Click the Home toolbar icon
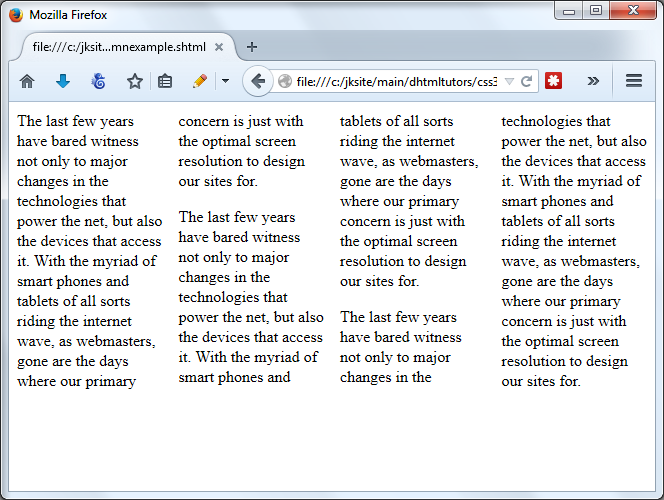The height and width of the screenshot is (500, 664). (x=27, y=81)
